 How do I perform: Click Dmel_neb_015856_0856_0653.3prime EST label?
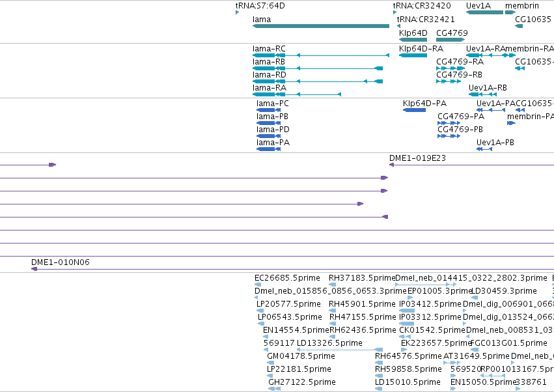point(330,291)
